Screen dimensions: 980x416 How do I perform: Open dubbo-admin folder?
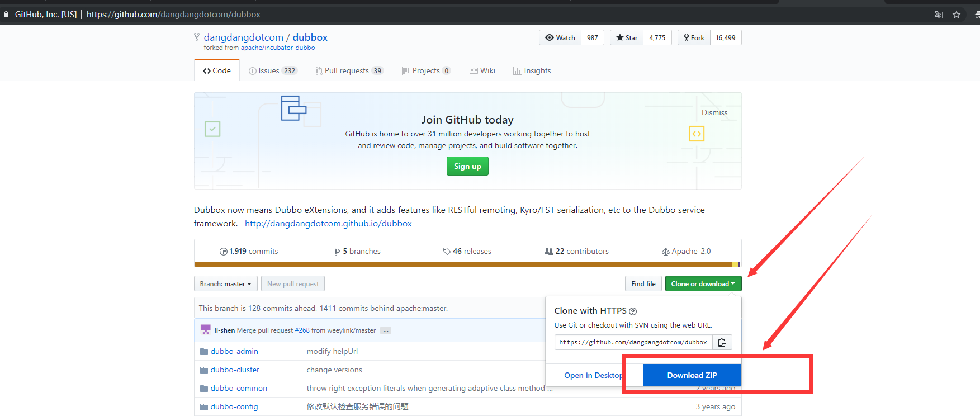[234, 351]
